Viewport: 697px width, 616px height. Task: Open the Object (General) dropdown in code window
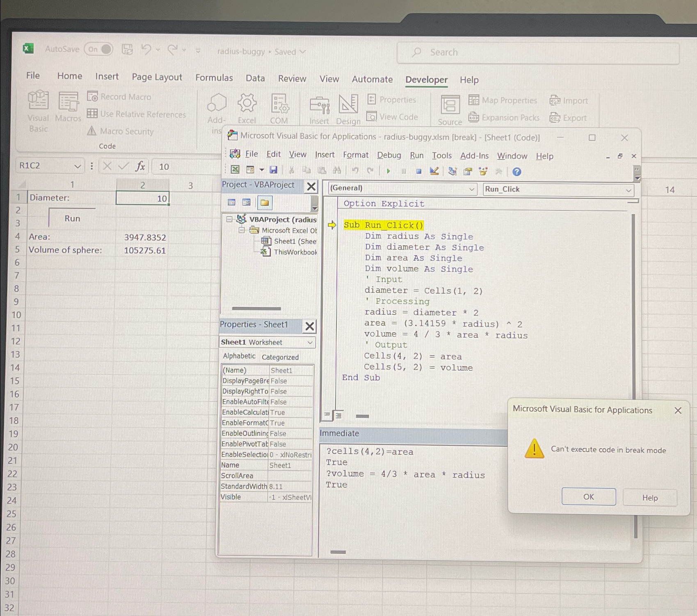point(472,189)
